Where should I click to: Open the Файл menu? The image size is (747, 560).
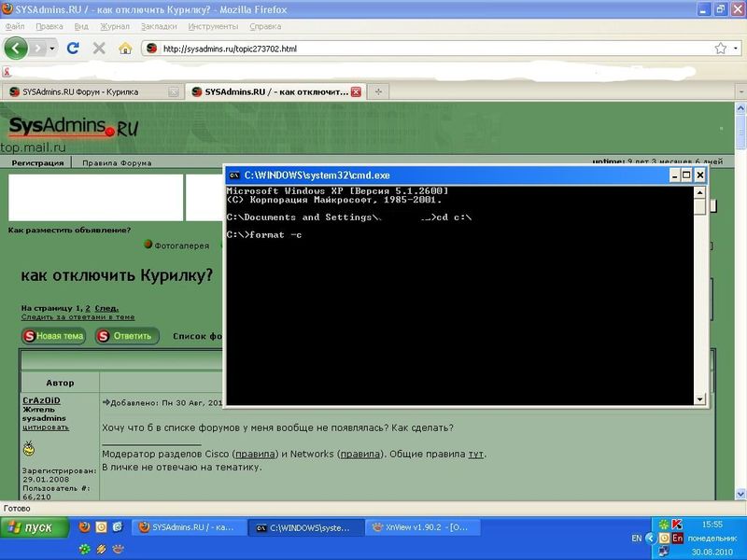point(15,26)
